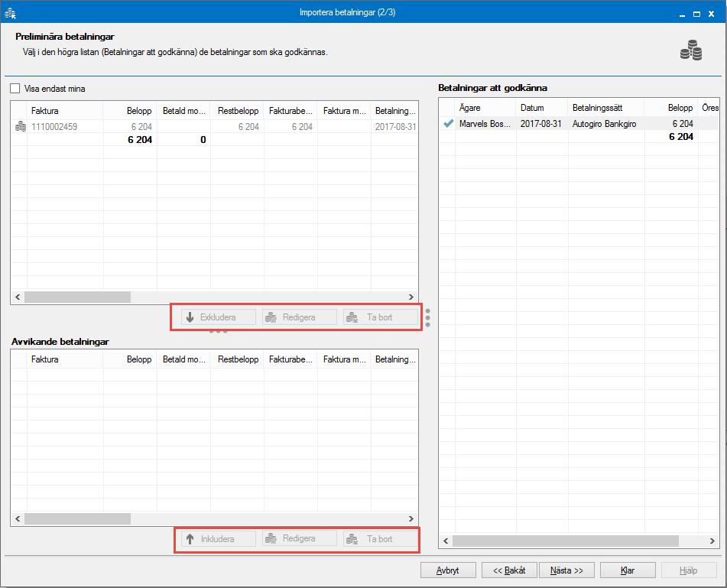Viewport: 727px width, 588px height.
Task: Click the blue checkmark on Marvels Bos... row
Action: (x=448, y=123)
